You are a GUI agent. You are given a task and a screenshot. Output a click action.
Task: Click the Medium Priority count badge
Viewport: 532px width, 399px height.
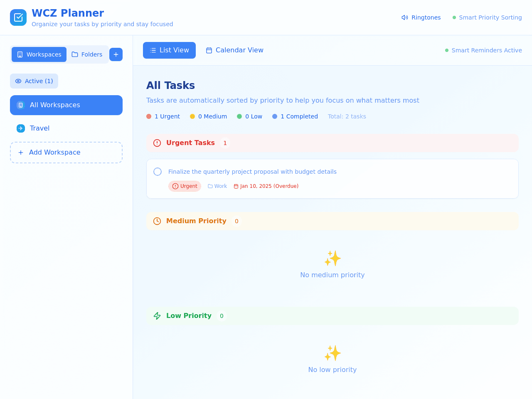pyautogui.click(x=236, y=221)
